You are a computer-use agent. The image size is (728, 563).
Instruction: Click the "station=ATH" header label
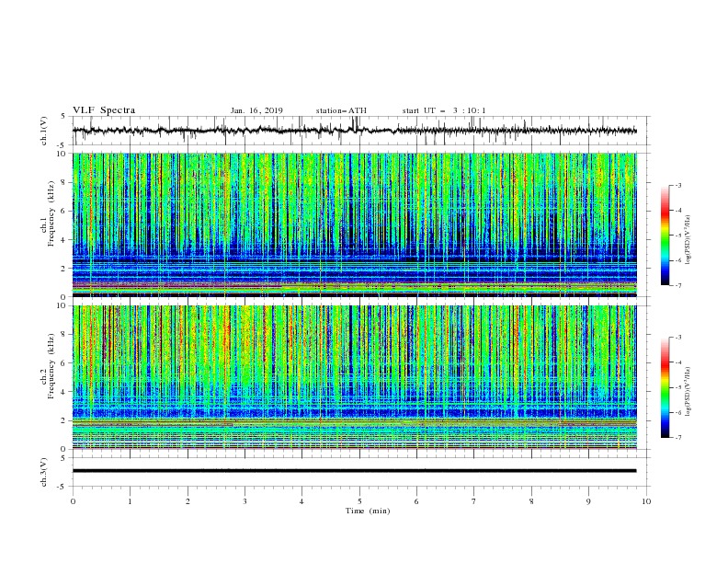coord(341,110)
